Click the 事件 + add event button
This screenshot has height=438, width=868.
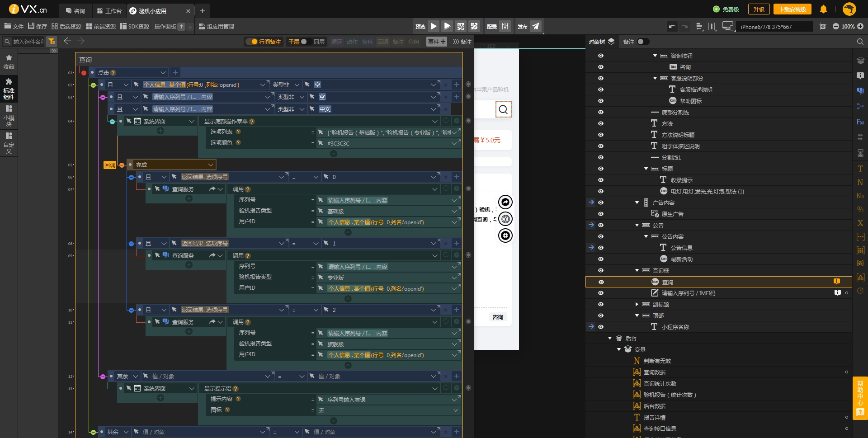[x=437, y=42]
